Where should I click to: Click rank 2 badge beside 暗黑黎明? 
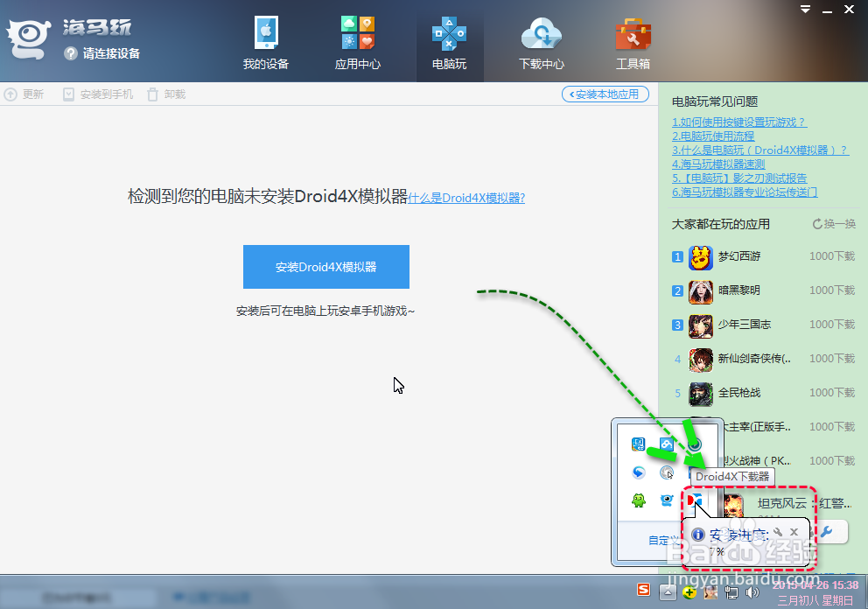coord(677,290)
